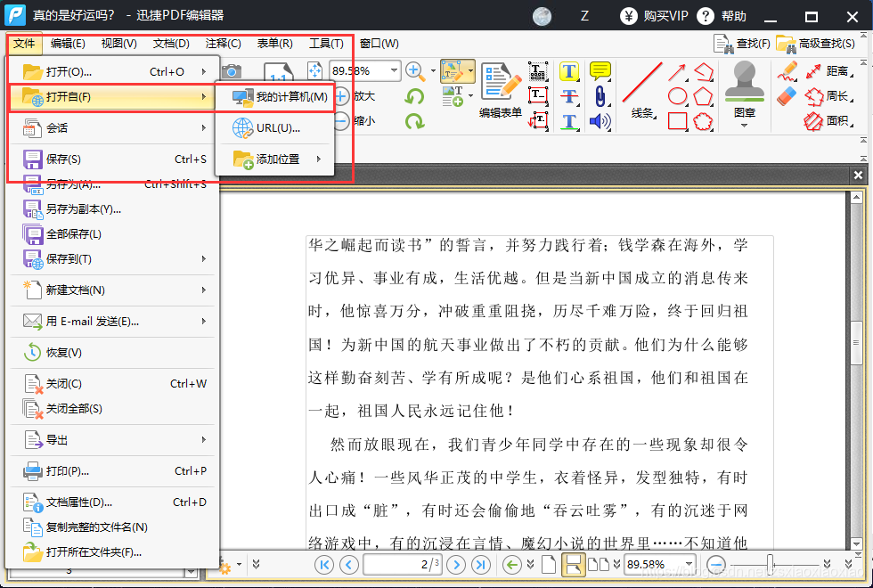The height and width of the screenshot is (588, 873).
Task: Click the red text box tool icon
Action: coord(538,96)
